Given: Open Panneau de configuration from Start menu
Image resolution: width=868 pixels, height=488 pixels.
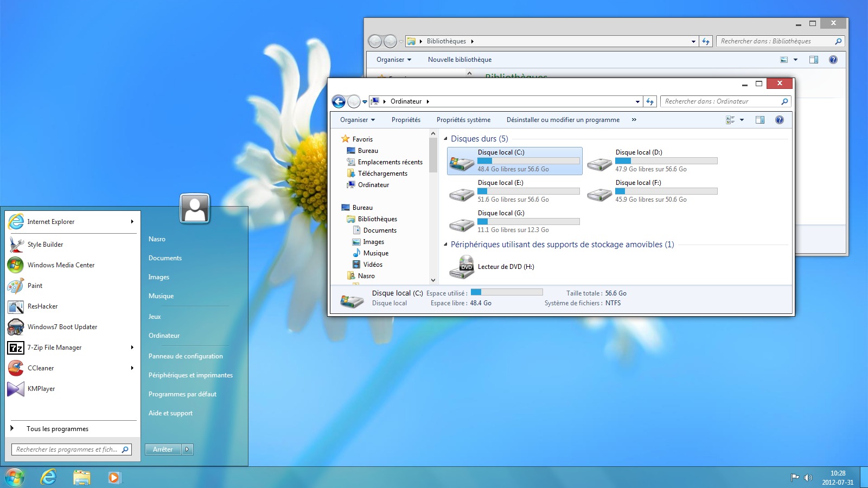Looking at the screenshot, I should 186,356.
